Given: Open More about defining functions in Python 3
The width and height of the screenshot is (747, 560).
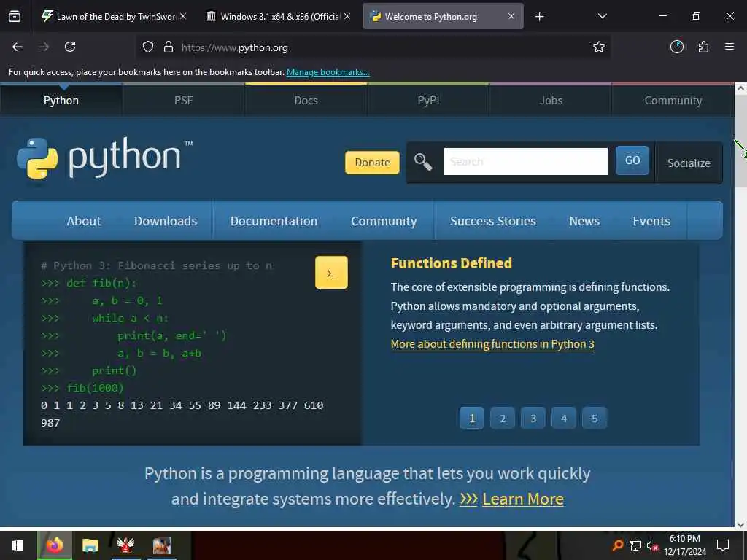Looking at the screenshot, I should pyautogui.click(x=492, y=344).
